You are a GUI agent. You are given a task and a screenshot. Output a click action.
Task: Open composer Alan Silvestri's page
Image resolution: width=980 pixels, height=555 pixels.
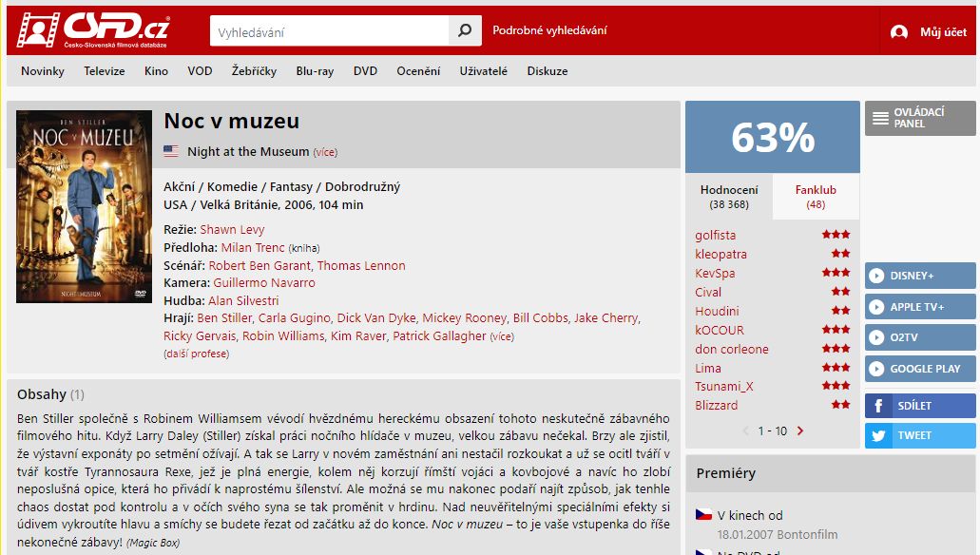point(243,300)
